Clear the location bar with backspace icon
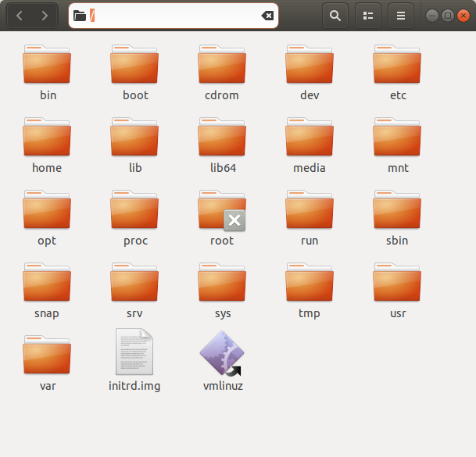This screenshot has height=457, width=476. coord(267,16)
